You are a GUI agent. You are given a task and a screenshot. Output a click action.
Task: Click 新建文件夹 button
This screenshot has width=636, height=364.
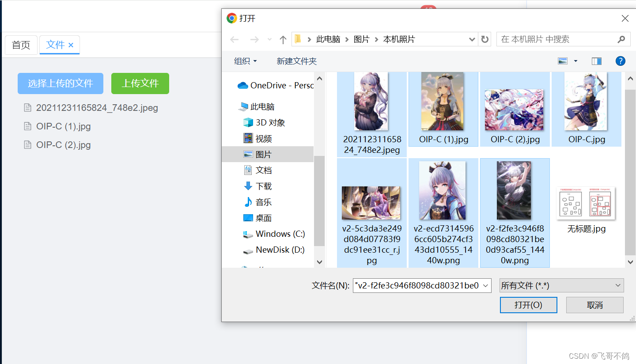297,61
